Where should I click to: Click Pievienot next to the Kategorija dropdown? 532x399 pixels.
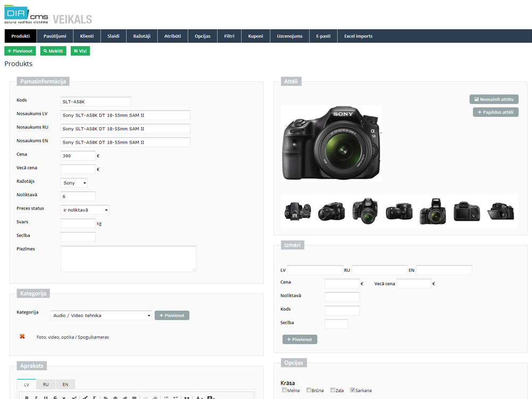(x=172, y=315)
